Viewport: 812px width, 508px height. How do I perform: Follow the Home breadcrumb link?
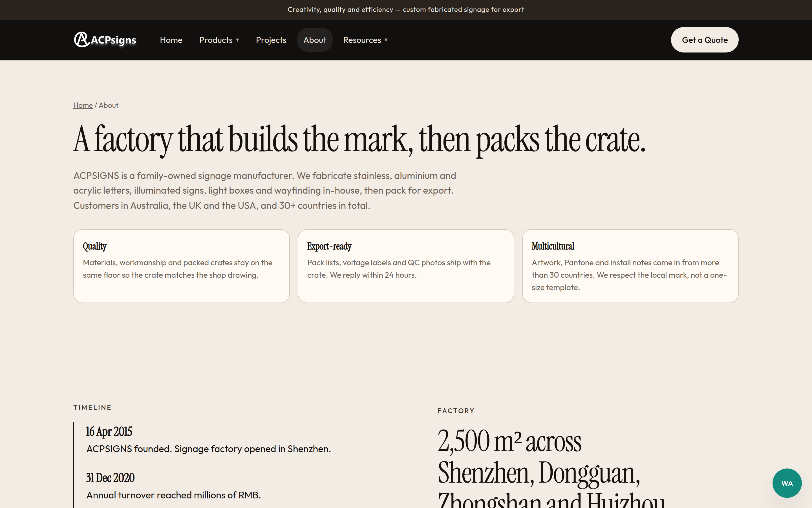[83, 105]
